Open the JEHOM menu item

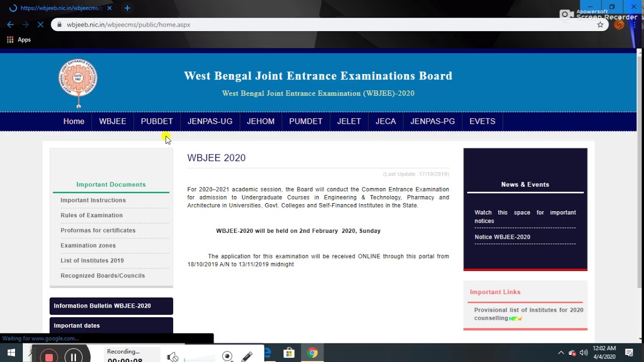click(x=261, y=121)
